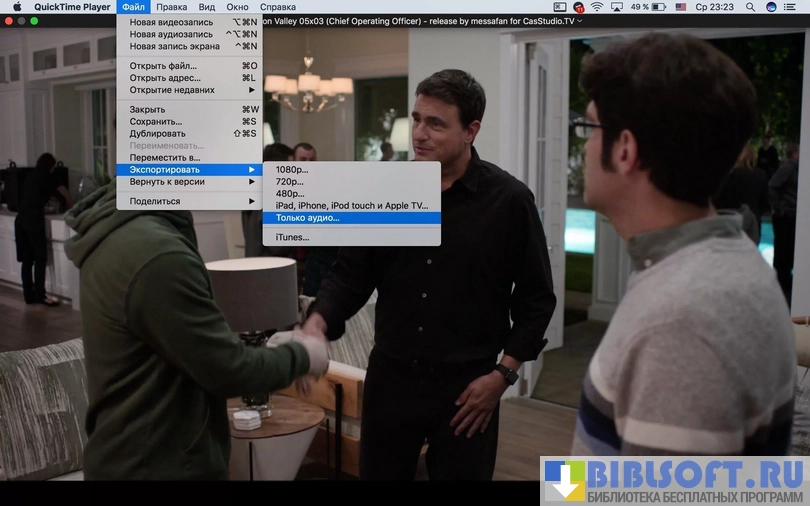This screenshot has height=506, width=810.
Task: Select 1080p export option
Action: point(292,169)
